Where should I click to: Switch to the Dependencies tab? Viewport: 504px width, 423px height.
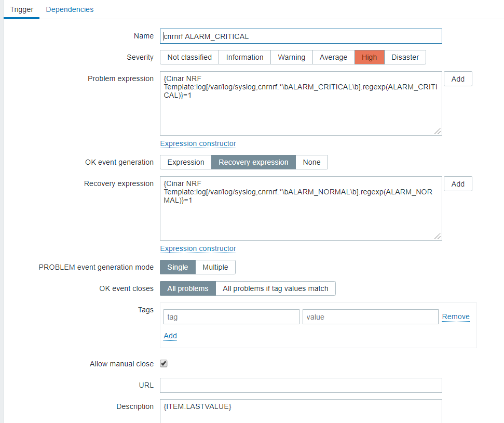pyautogui.click(x=70, y=9)
